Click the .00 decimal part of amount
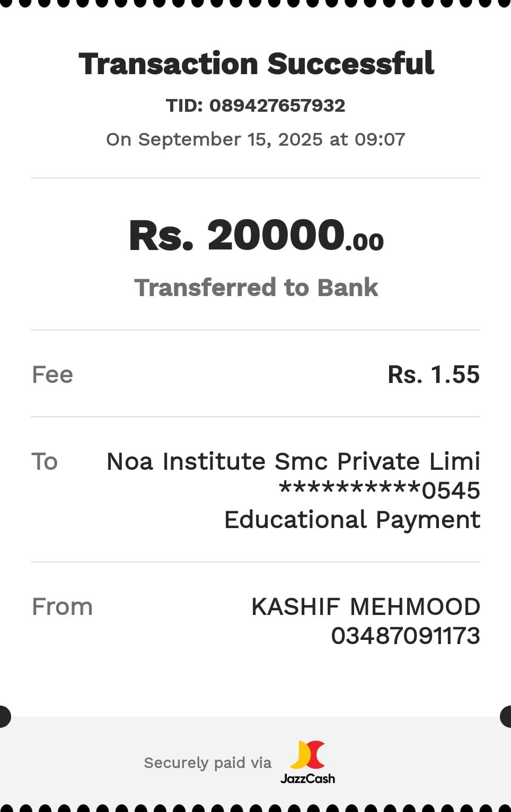 click(x=365, y=242)
